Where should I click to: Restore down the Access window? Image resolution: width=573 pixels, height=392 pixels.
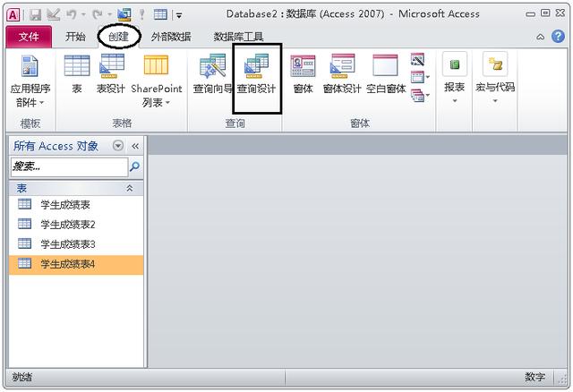545,13
